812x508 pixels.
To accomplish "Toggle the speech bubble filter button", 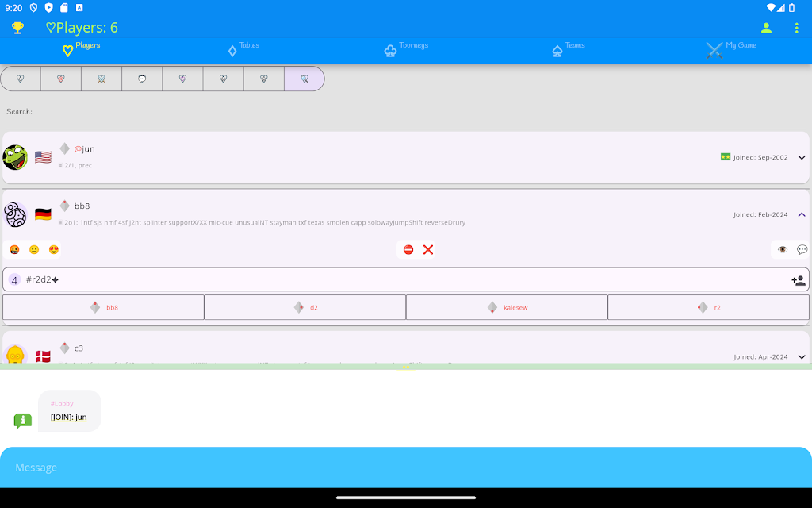I will tap(142, 79).
